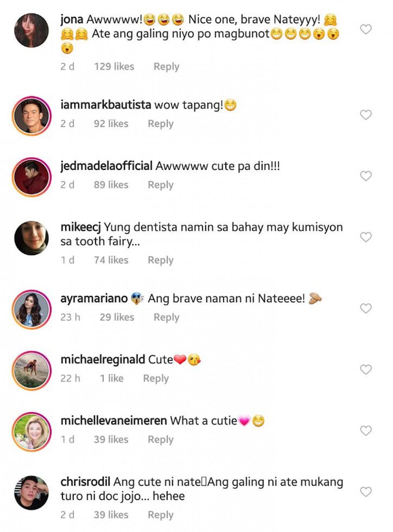Like michaelreginald's "Cute" comment

(x=366, y=370)
